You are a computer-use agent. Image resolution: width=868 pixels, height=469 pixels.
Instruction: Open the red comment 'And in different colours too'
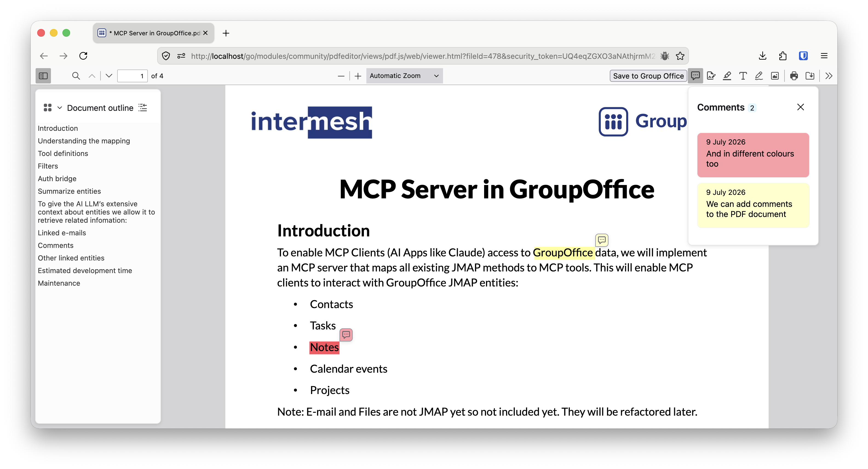[x=753, y=155]
